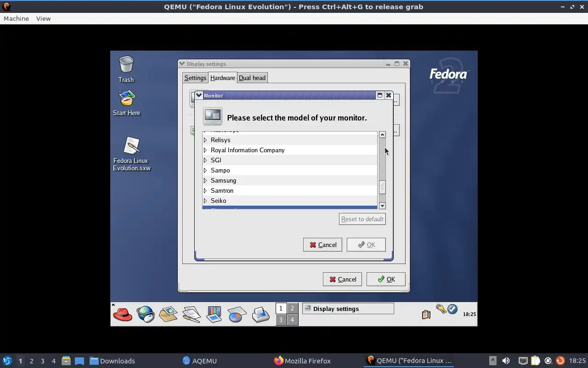
Task: Click Reset to default button
Action: click(x=362, y=219)
